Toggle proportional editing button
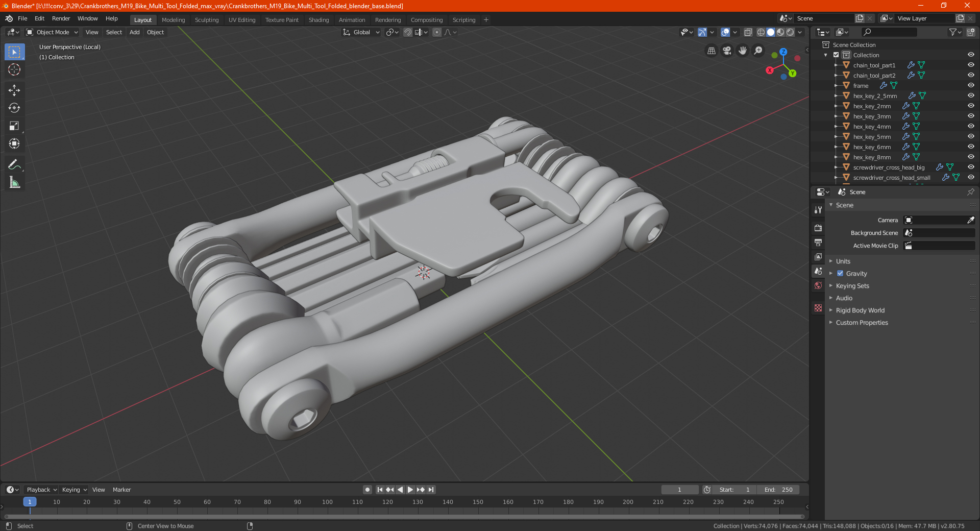This screenshot has height=531, width=980. pos(437,32)
